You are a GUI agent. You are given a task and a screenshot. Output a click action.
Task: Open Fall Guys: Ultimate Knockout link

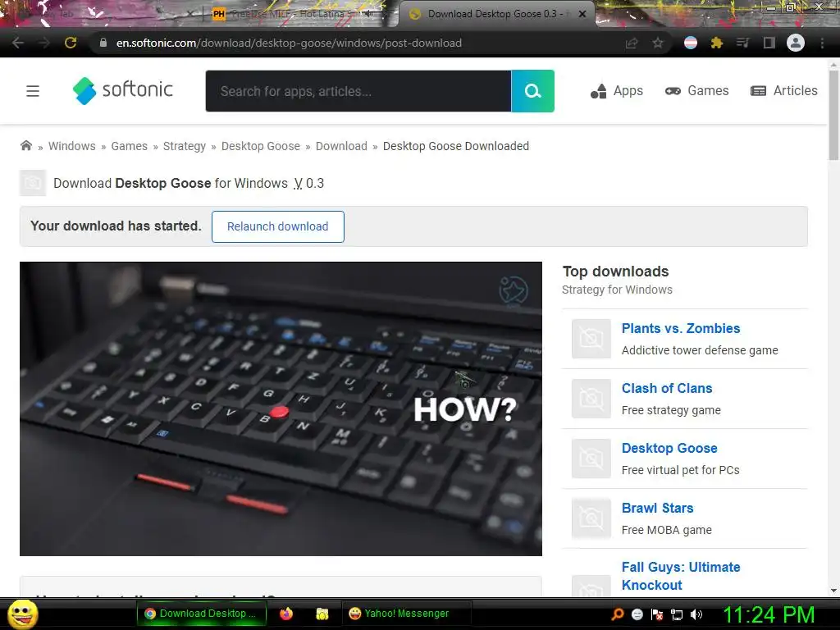(x=681, y=576)
